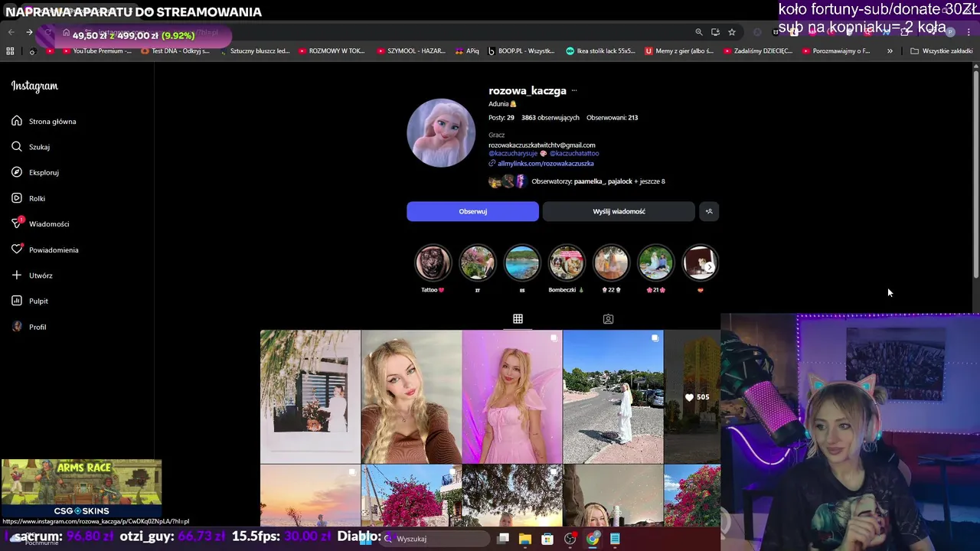Open Profil in sidebar

(x=29, y=327)
